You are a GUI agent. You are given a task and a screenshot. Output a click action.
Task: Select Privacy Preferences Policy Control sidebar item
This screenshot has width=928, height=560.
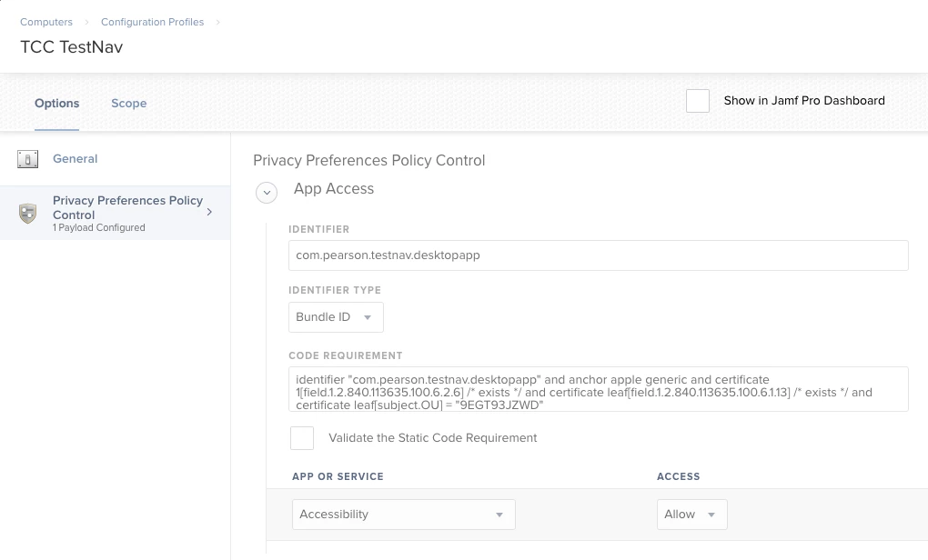115,213
